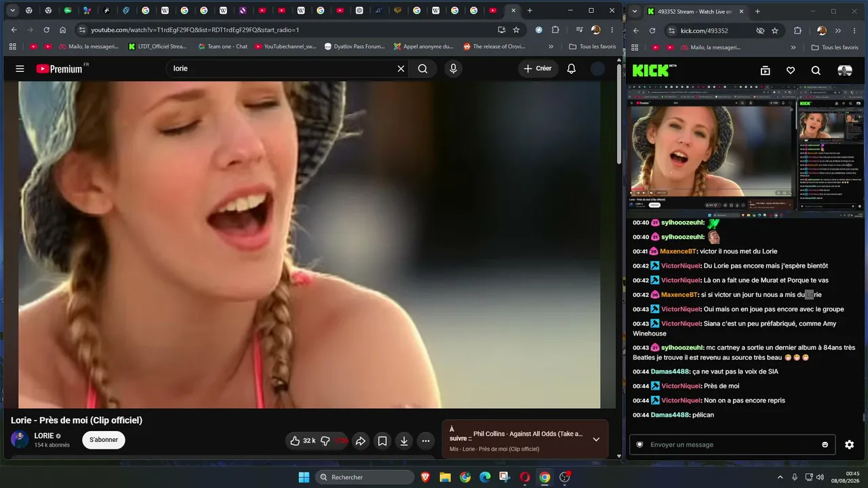This screenshot has width=868, height=488.
Task: Open 'Team one - Chat' bookmark
Action: point(222,47)
